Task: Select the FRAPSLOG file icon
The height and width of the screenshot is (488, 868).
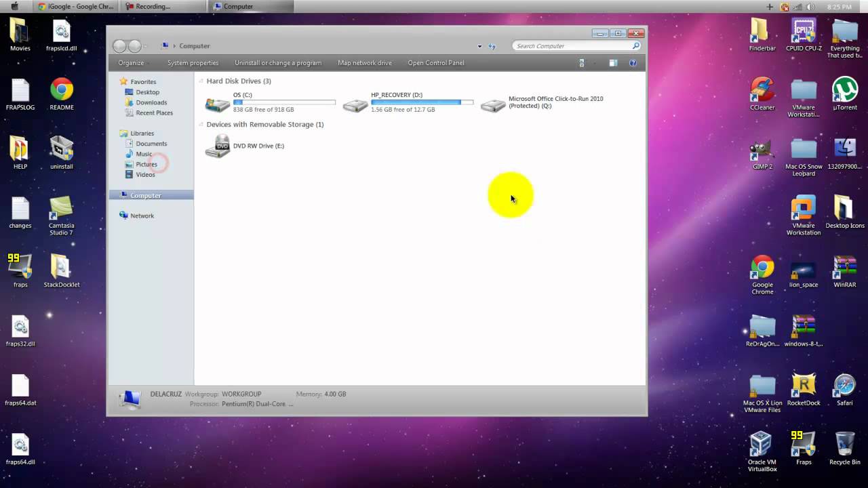Action: (x=20, y=94)
